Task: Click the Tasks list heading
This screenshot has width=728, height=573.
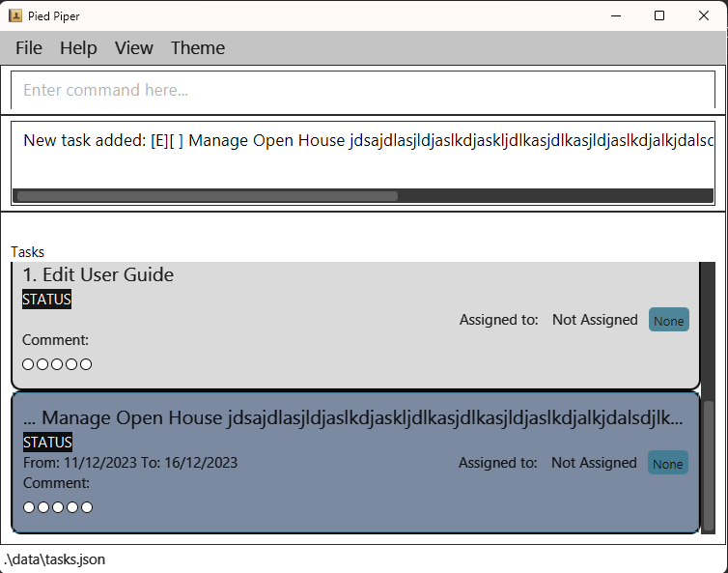Action: click(x=27, y=252)
